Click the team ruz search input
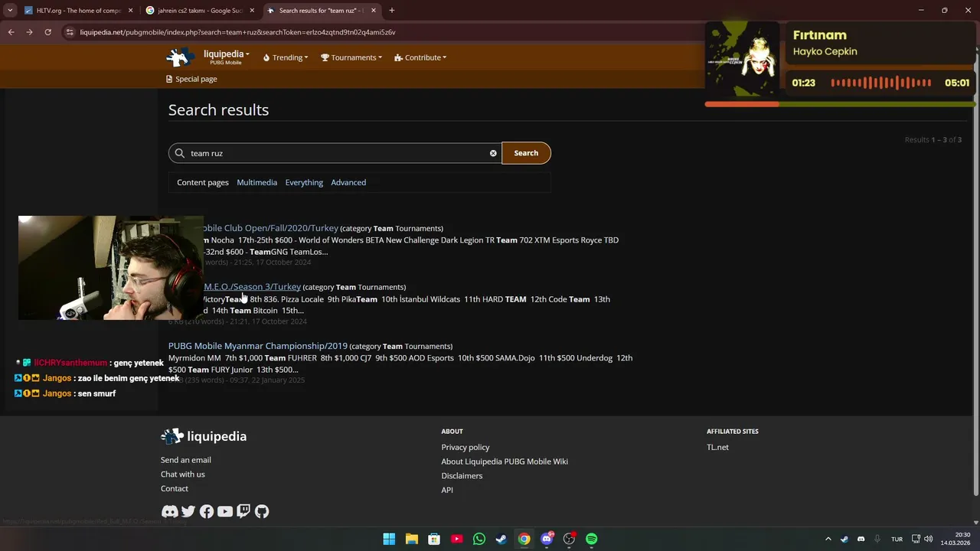The image size is (980, 551). (x=335, y=153)
